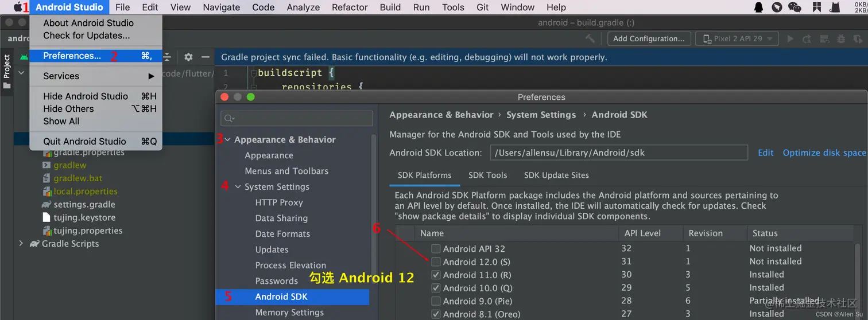
Task: Click the Apply Code Changes icon
Action: pyautogui.click(x=824, y=38)
